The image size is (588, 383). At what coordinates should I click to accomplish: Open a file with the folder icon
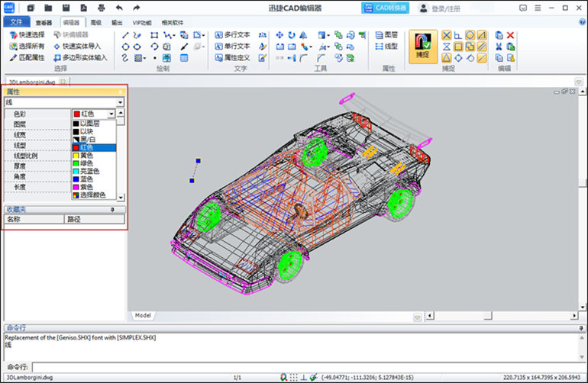click(48, 8)
